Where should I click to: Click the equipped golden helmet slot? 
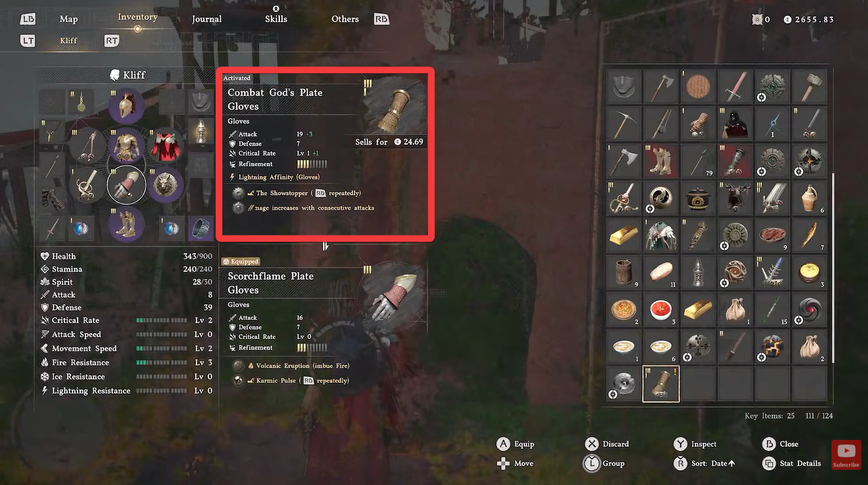pos(126,105)
